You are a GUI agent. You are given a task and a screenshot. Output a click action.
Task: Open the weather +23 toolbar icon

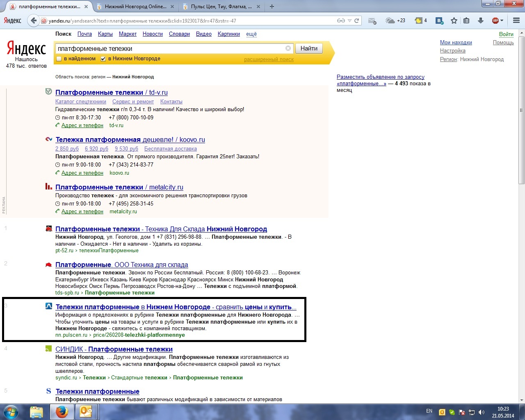(x=395, y=21)
